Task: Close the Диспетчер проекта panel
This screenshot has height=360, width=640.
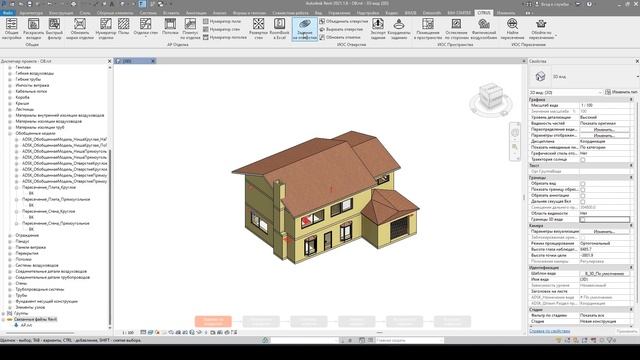Action: pyautogui.click(x=109, y=61)
